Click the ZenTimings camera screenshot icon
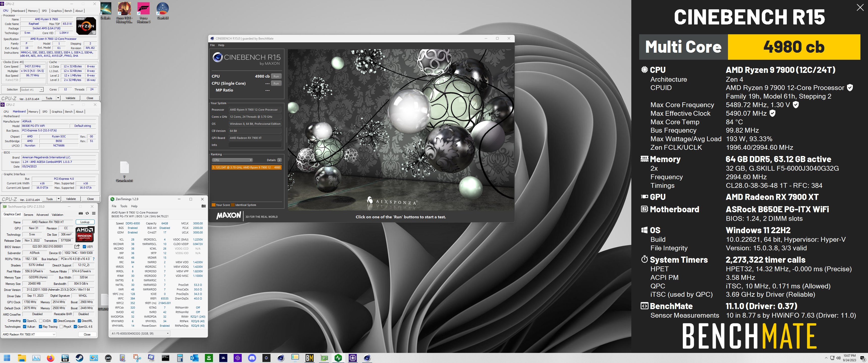Screen dimensions: 868x363 tap(204, 206)
